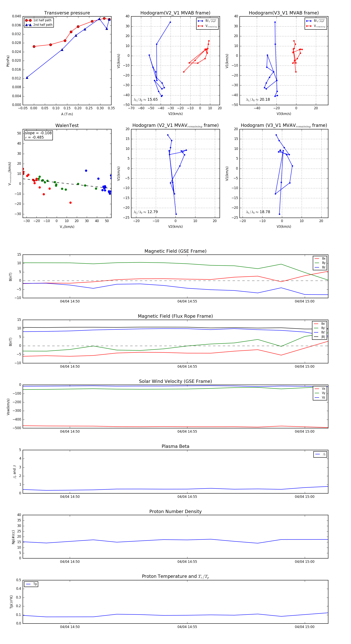
Task: Click the "By" legend entry in GSE magnetic field plot
Action: [320, 263]
